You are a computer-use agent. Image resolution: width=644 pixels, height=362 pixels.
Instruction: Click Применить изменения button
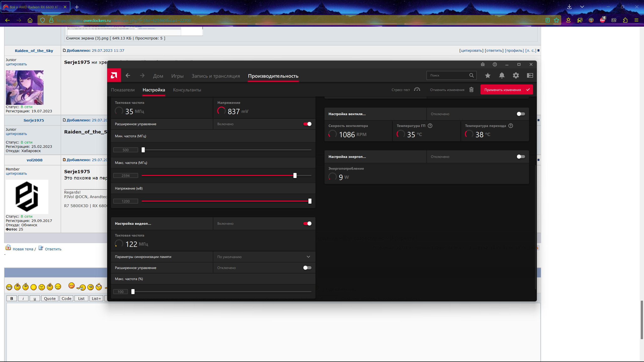point(506,90)
